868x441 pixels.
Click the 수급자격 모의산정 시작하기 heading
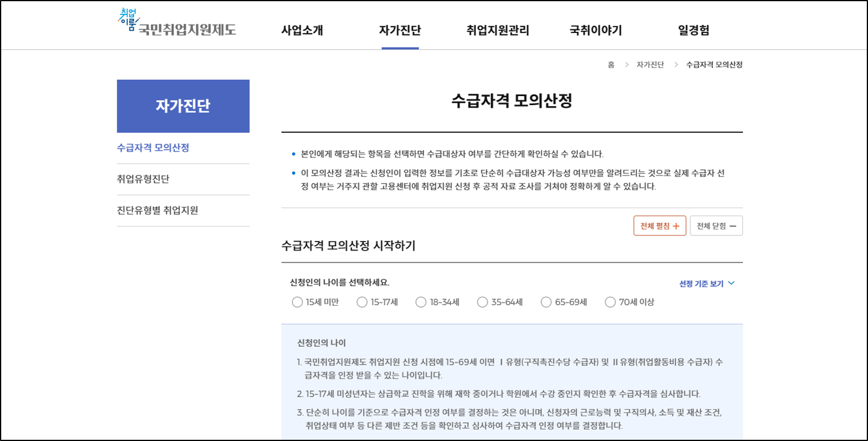point(348,246)
